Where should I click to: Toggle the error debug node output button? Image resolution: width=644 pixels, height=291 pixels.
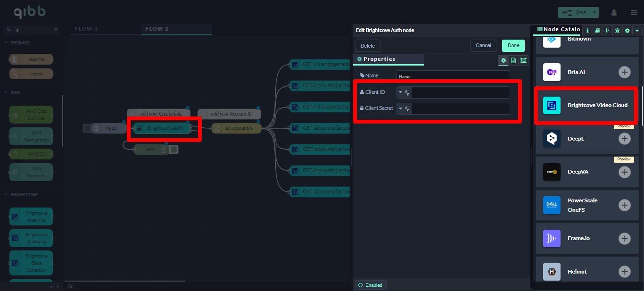pos(173,150)
